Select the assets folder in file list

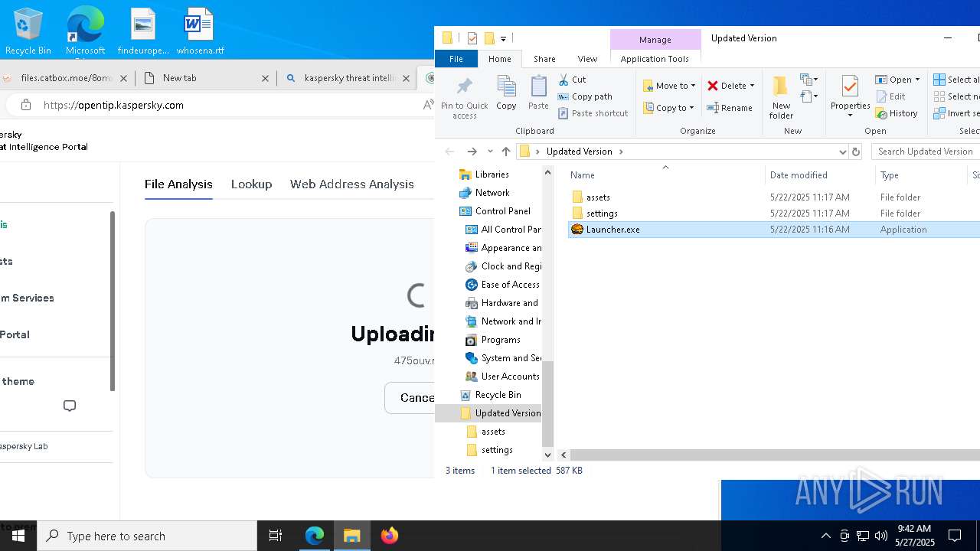tap(598, 197)
